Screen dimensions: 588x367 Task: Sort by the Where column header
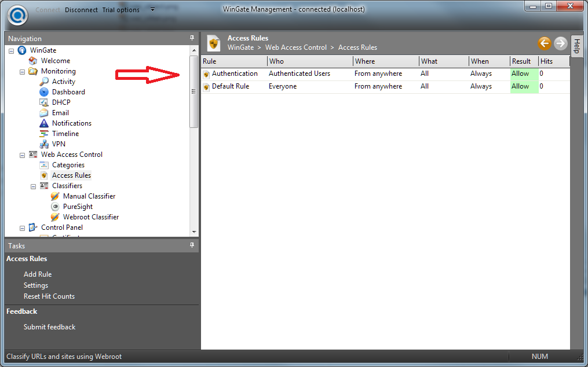click(x=386, y=61)
